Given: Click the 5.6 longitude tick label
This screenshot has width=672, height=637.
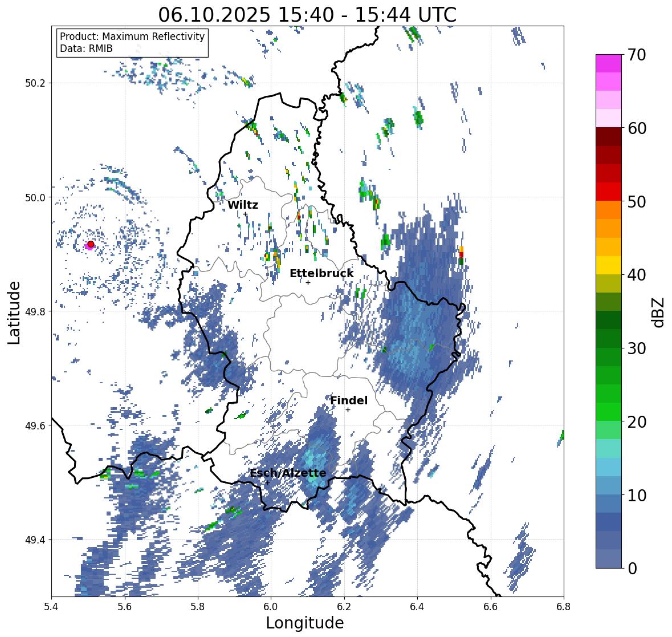Looking at the screenshot, I should [125, 606].
